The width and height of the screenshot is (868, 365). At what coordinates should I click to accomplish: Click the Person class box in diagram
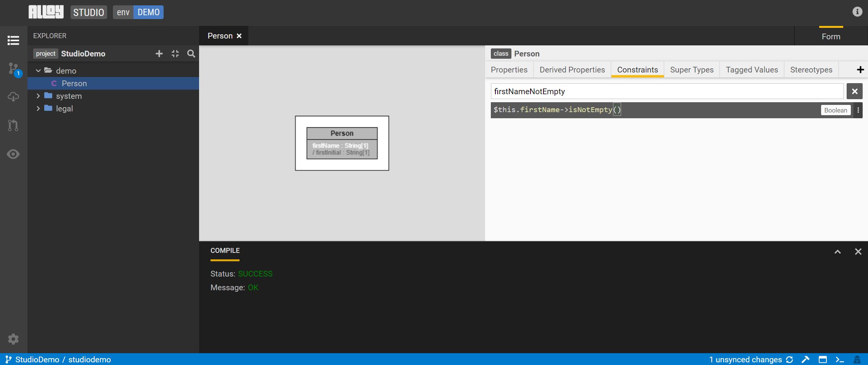(x=342, y=143)
